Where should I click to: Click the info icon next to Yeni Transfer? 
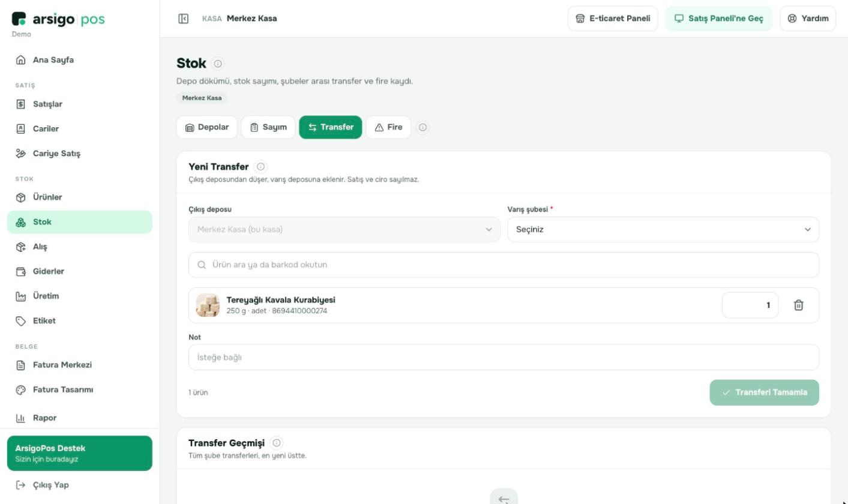261,167
